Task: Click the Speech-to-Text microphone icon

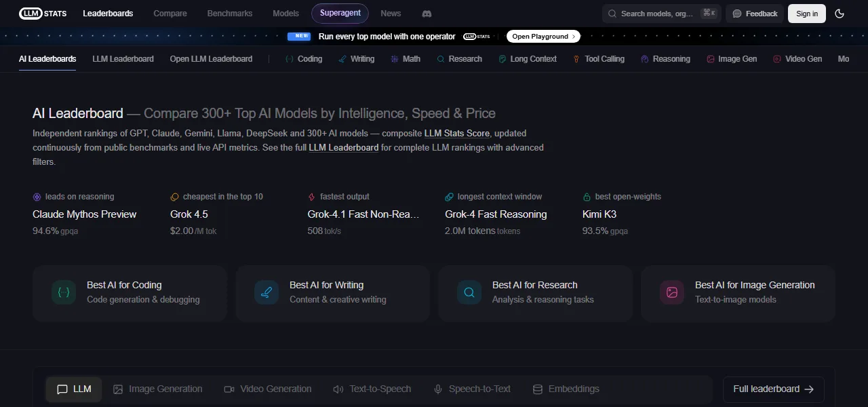Action: click(438, 389)
